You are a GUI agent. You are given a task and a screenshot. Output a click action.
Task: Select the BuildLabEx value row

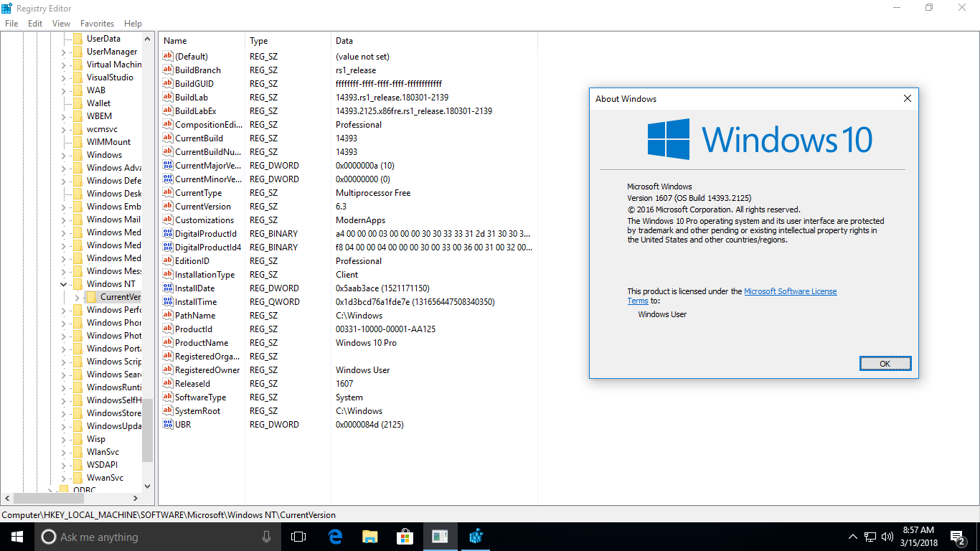pyautogui.click(x=348, y=111)
